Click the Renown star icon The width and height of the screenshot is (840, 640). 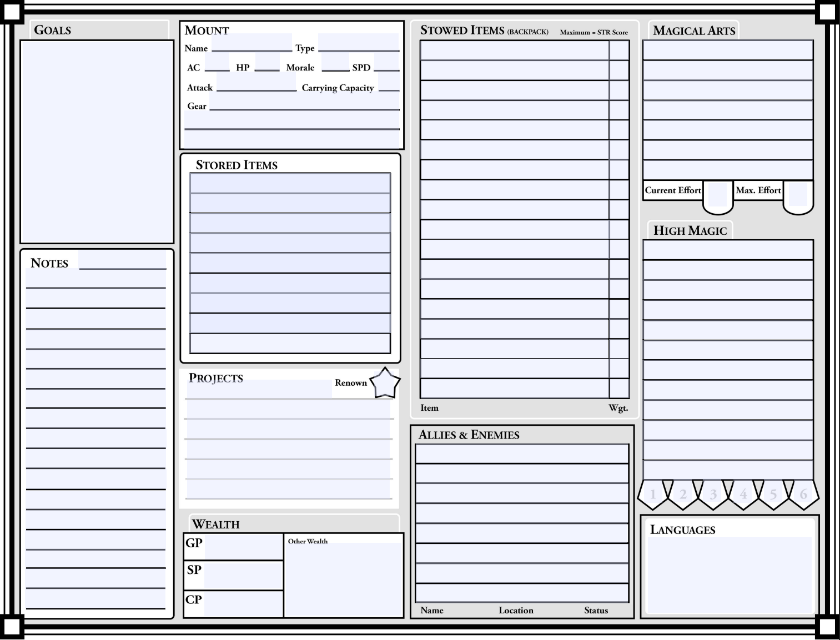[385, 383]
